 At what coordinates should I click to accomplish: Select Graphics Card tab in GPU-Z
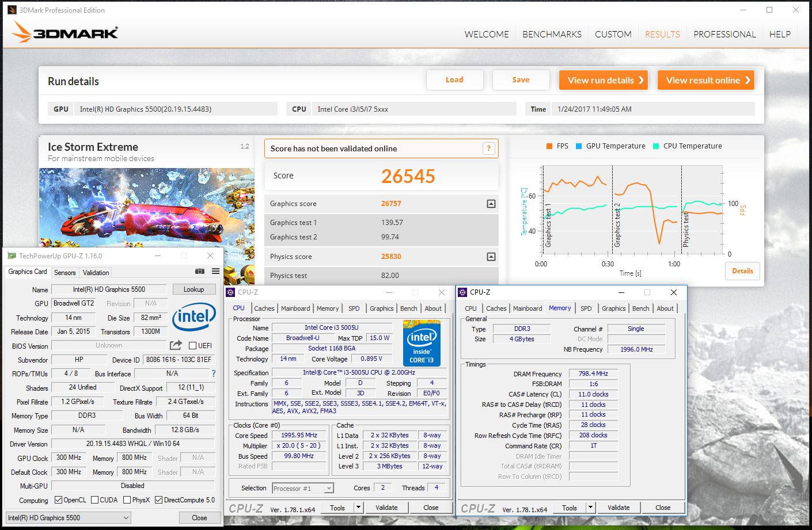click(x=28, y=272)
